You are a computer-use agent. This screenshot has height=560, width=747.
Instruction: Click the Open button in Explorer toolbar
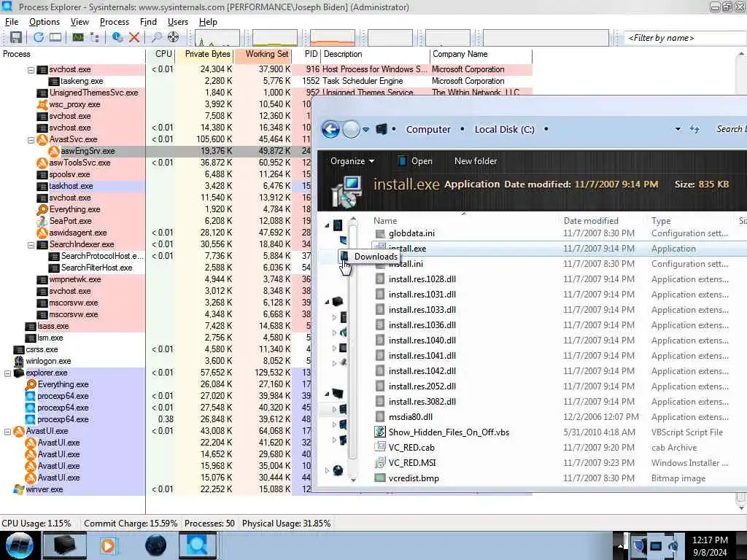415,161
